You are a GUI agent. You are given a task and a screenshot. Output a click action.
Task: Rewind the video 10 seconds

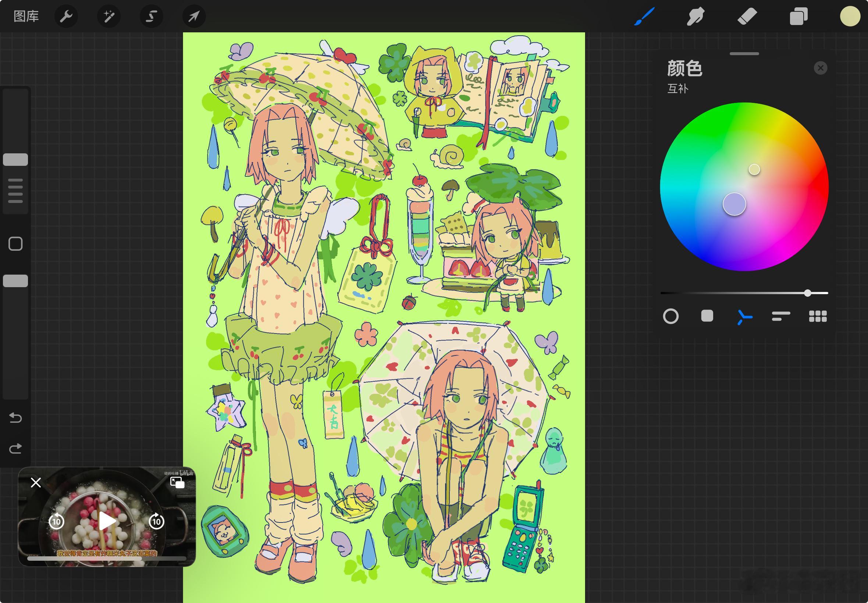(56, 521)
